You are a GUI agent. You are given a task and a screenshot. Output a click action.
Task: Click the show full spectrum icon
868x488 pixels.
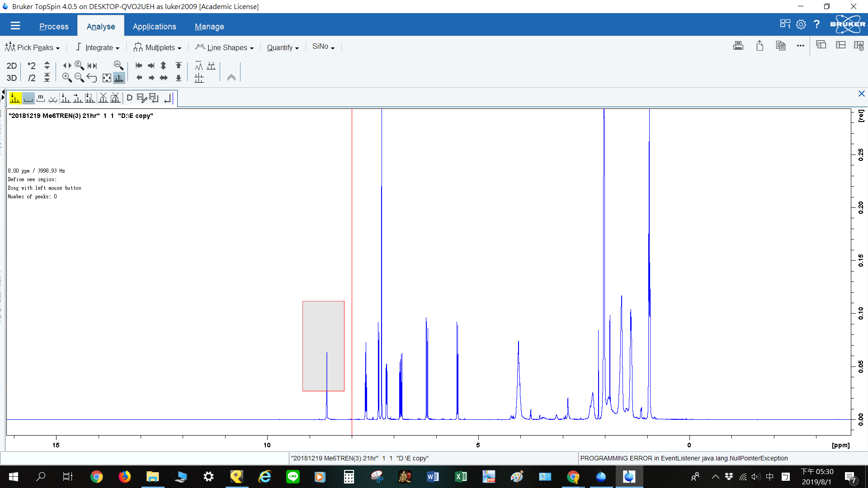click(107, 78)
